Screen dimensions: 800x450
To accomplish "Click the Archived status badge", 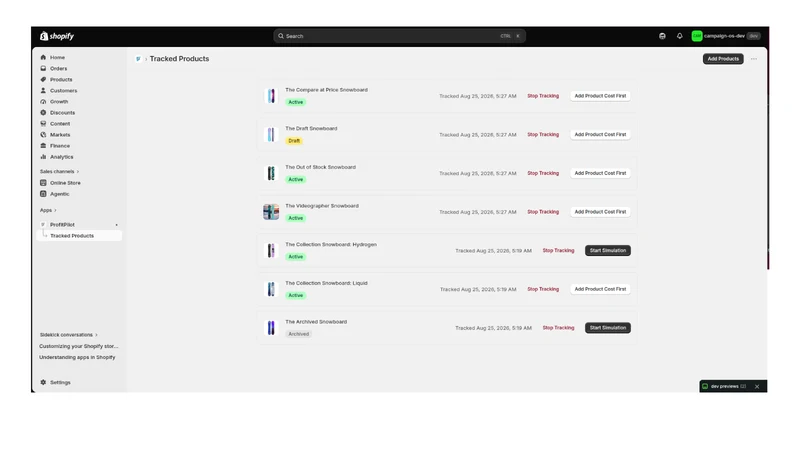I will coord(298,334).
